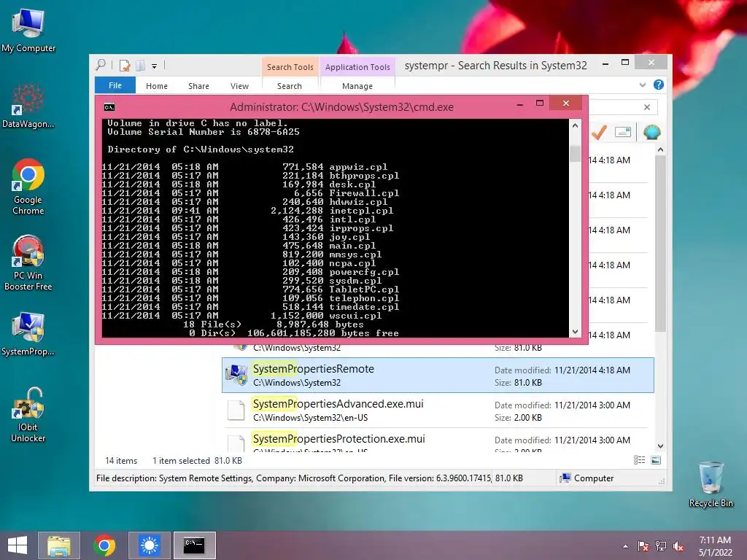Expand quick access toolbar dropdown
The height and width of the screenshot is (560, 747).
tap(155, 66)
